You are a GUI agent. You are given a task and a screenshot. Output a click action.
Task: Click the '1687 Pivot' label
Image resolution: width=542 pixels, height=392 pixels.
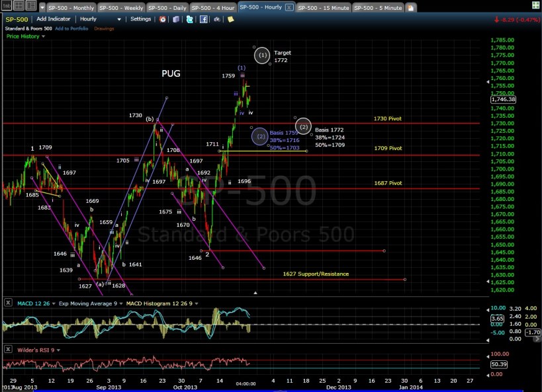pos(388,183)
